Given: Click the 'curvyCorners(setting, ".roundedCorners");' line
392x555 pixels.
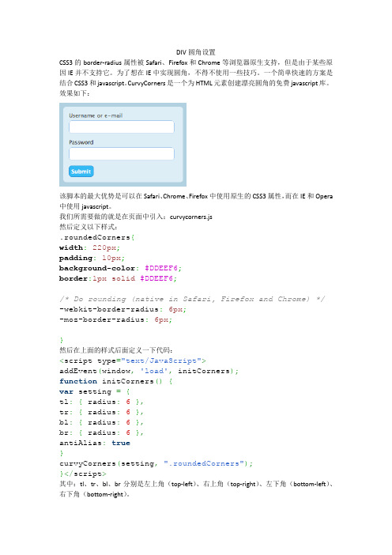Looking at the screenshot, I should (x=156, y=463).
